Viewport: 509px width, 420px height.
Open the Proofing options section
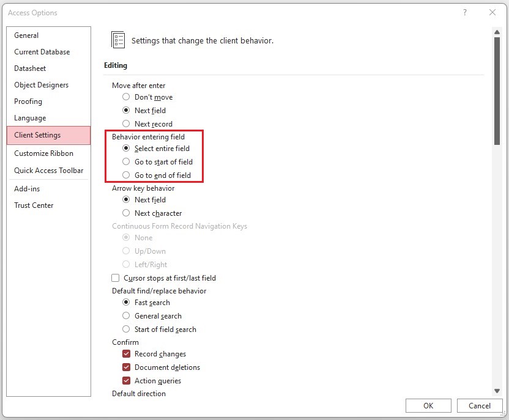28,101
